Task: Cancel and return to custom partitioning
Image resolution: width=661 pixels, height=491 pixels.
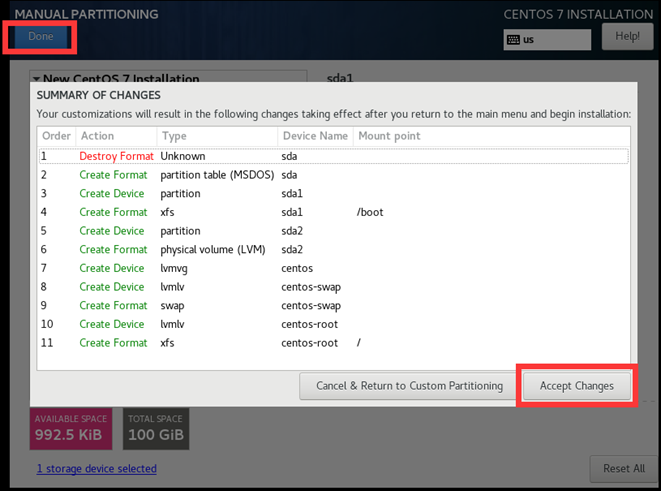Action: tap(409, 386)
